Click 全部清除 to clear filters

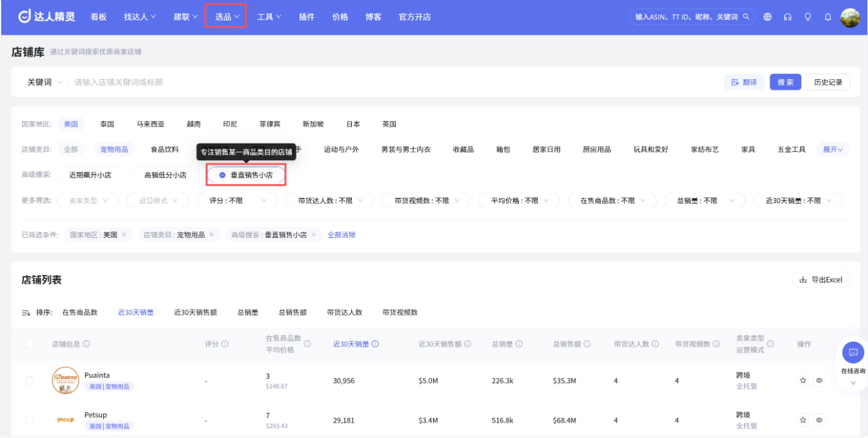pyautogui.click(x=342, y=235)
